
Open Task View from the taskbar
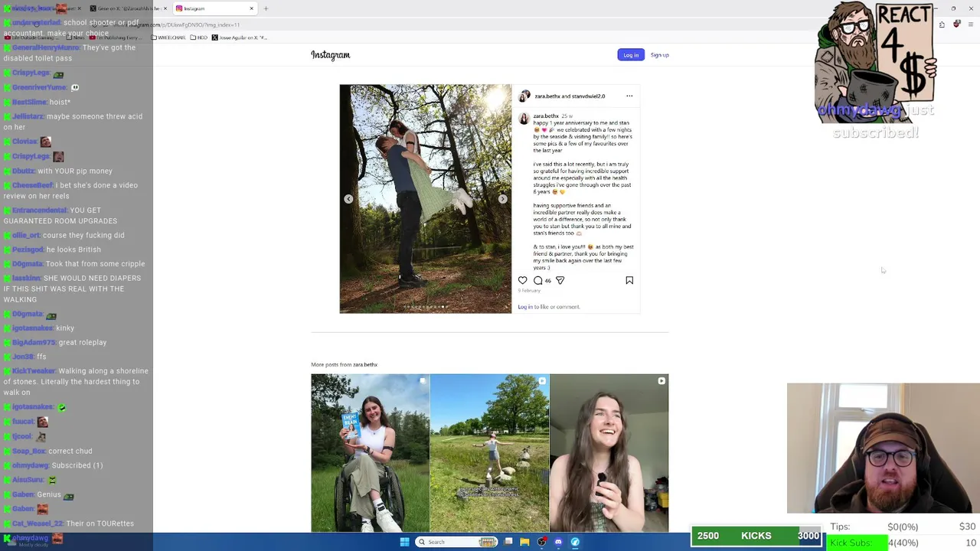coord(508,542)
